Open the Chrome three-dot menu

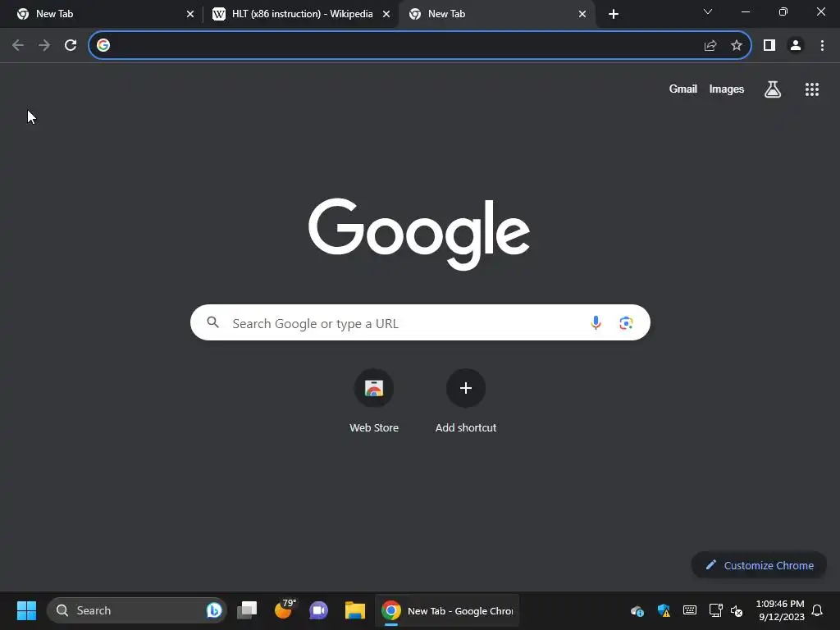pyautogui.click(x=822, y=46)
